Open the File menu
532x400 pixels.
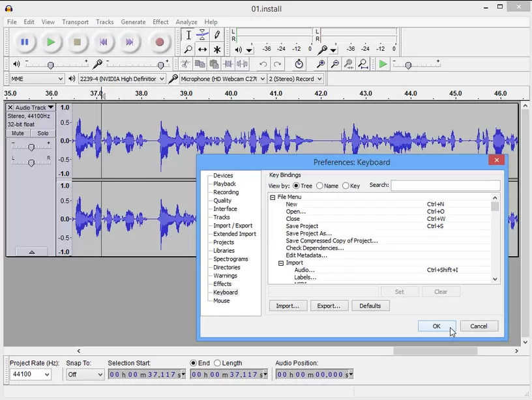pos(12,22)
